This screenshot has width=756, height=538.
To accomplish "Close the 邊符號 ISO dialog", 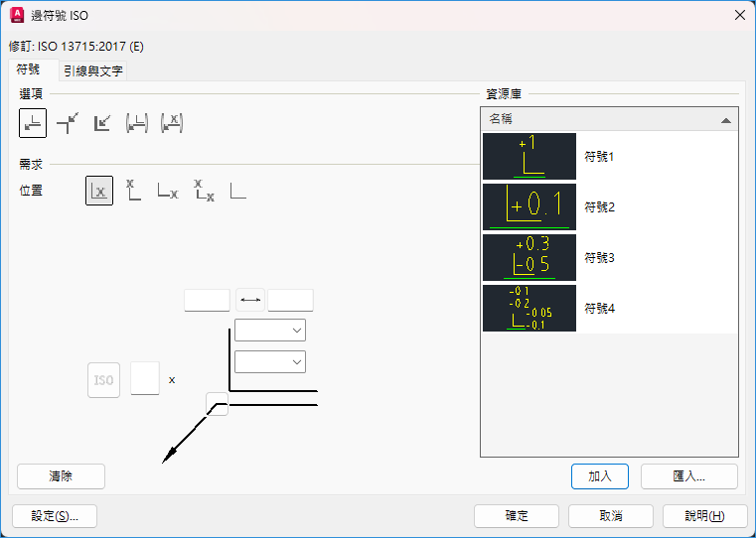I will click(x=740, y=16).
